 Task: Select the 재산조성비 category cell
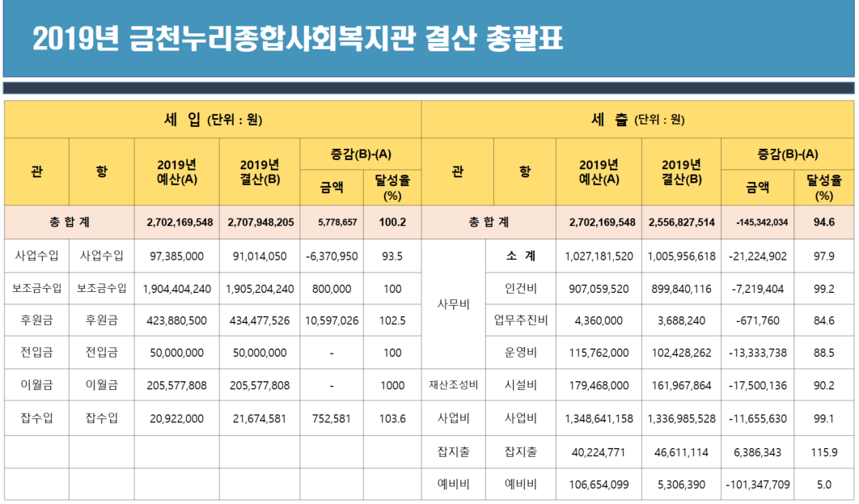(457, 386)
